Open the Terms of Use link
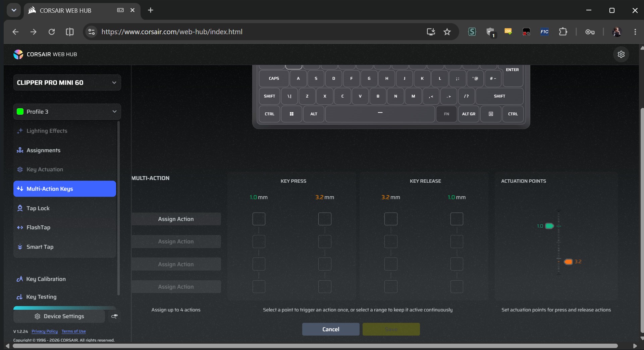Image resolution: width=644 pixels, height=350 pixels. point(74,331)
